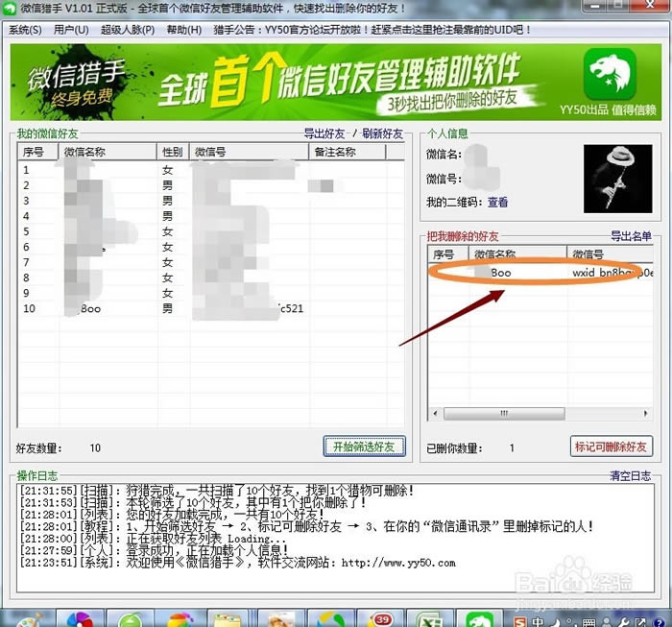Click the green WeChat Hunter taskbar icon
The width and height of the screenshot is (672, 627).
[x=479, y=620]
